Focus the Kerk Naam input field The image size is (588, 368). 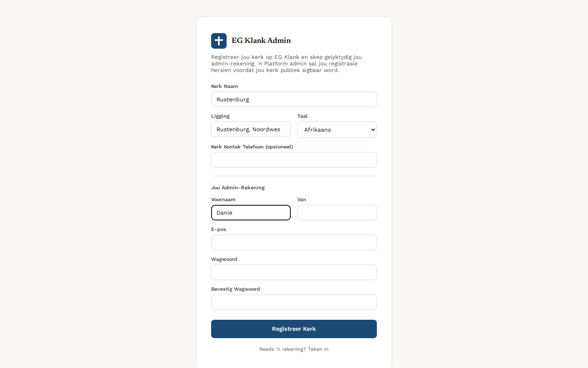point(294,99)
